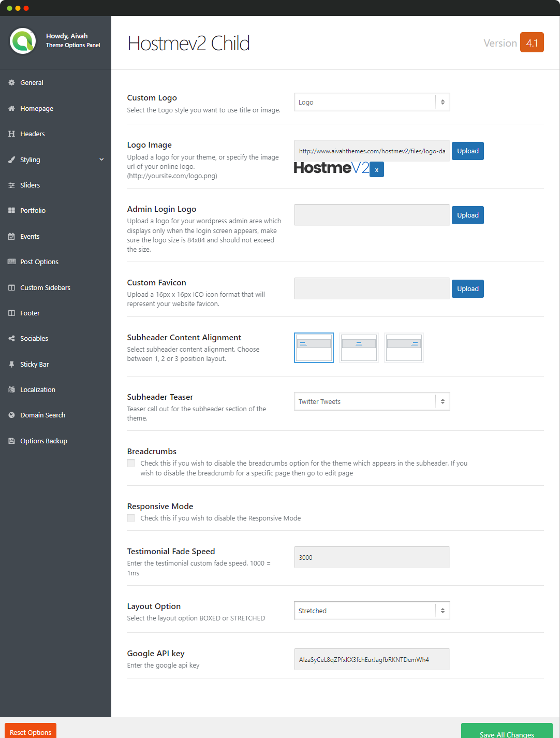Click the Testimonial Fade Speed field
The height and width of the screenshot is (738, 560).
372,558
